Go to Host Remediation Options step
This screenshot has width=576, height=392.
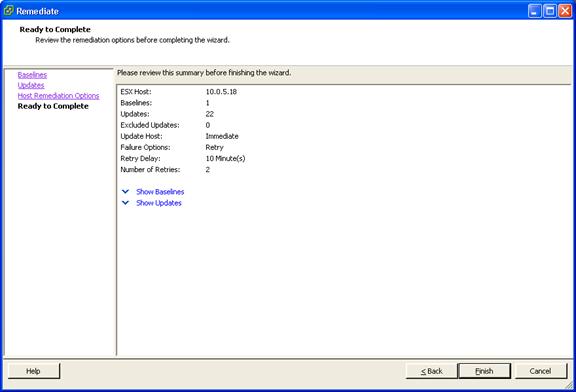[58, 96]
